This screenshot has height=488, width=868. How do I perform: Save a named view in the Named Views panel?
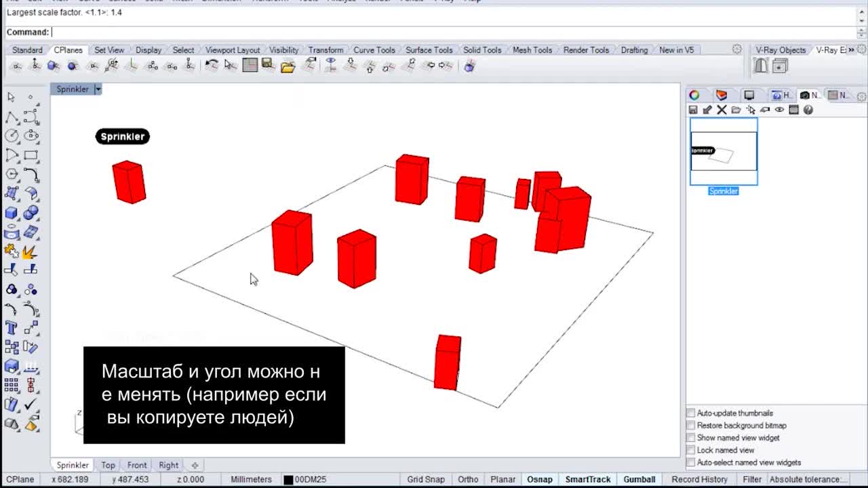[694, 109]
